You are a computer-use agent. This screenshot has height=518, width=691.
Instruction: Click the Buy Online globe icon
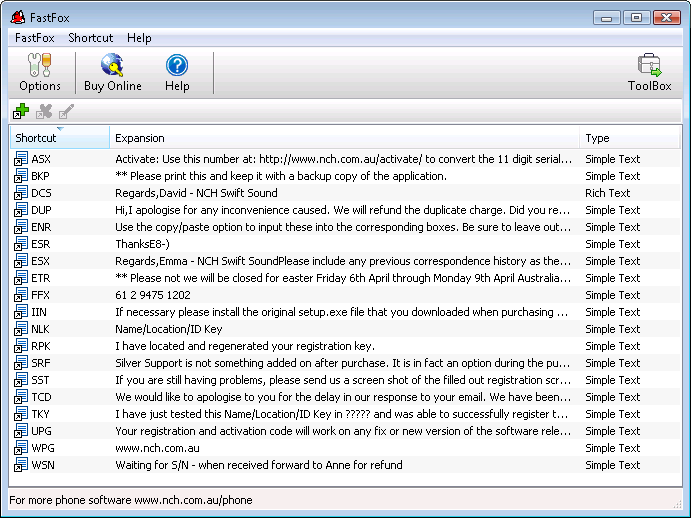click(x=112, y=65)
